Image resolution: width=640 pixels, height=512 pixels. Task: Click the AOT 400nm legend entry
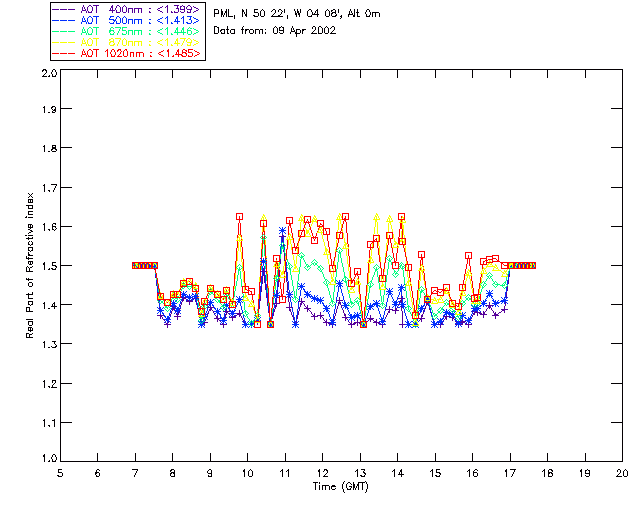coord(127,9)
